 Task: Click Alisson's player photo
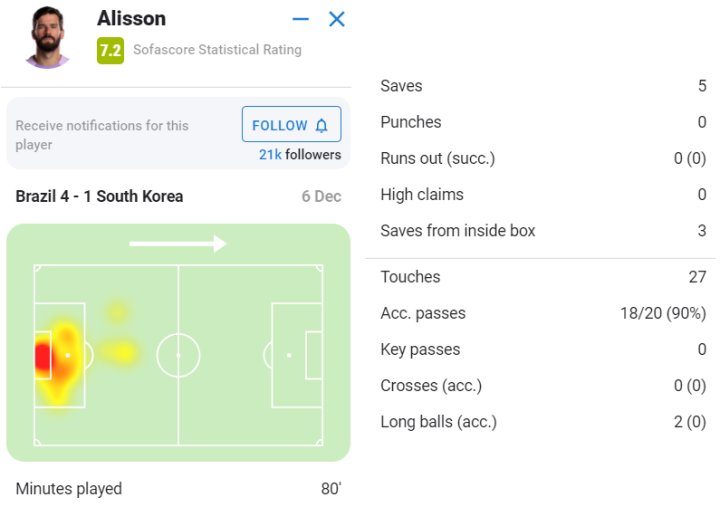click(x=47, y=37)
